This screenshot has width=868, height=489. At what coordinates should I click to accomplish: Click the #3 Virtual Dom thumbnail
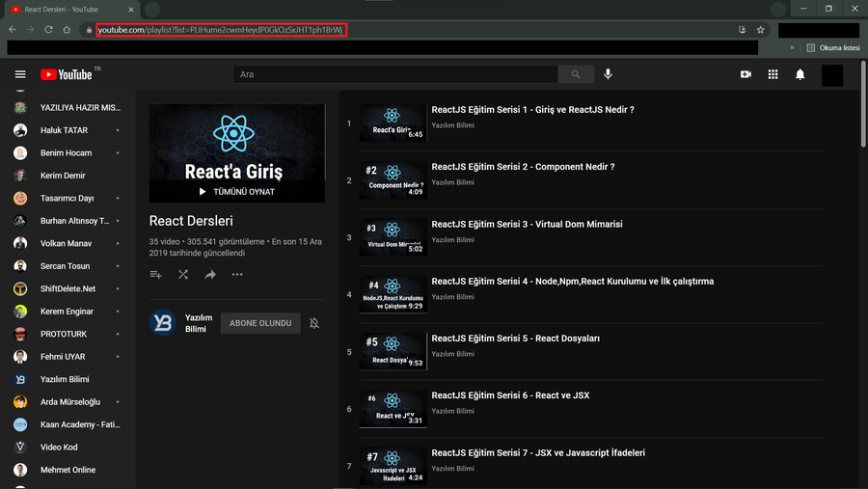tap(393, 237)
